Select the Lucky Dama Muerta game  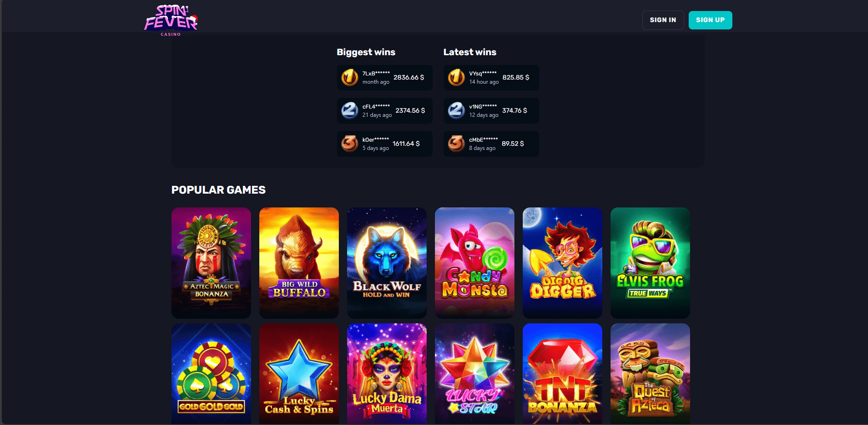387,374
